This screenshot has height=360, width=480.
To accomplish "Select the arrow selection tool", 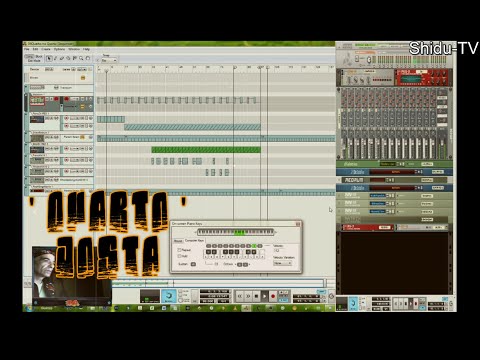I will pyautogui.click(x=49, y=59).
